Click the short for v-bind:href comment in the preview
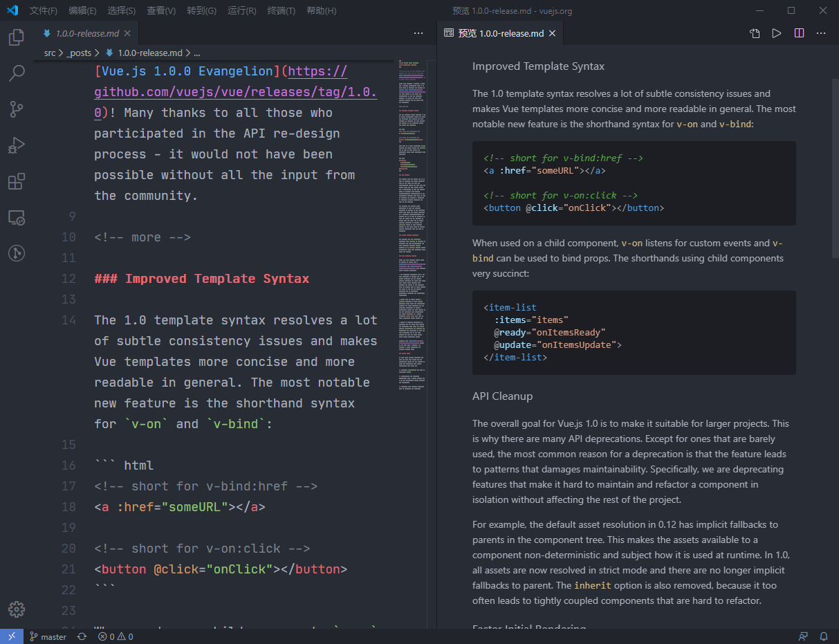 click(563, 158)
